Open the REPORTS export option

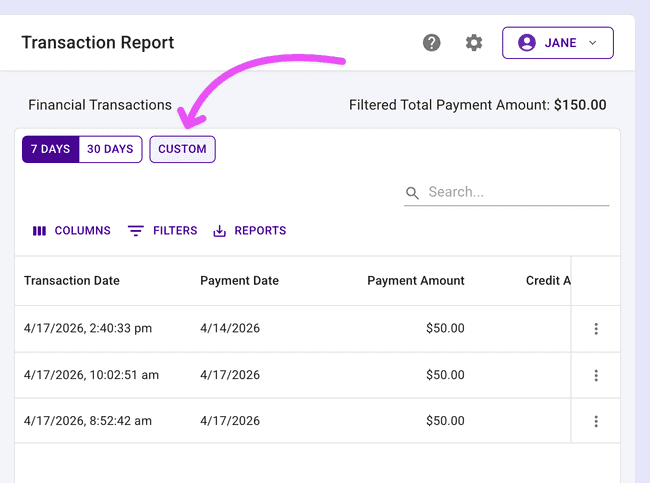250,231
